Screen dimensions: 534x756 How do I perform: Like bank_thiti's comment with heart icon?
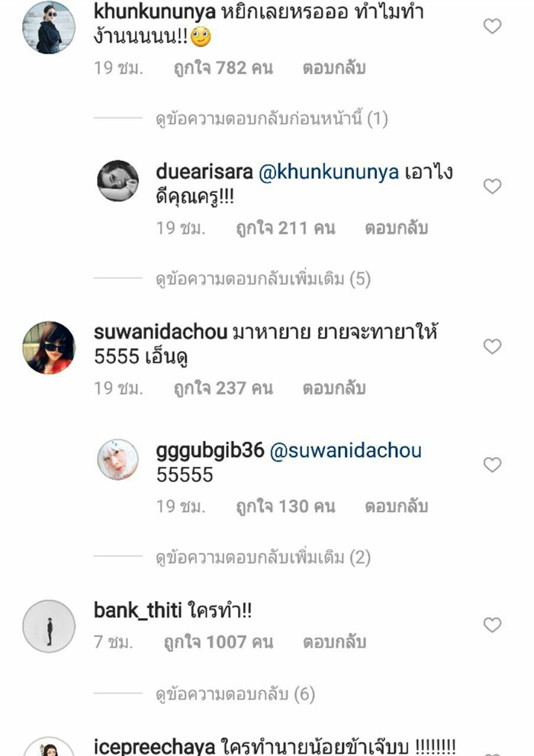(x=492, y=625)
